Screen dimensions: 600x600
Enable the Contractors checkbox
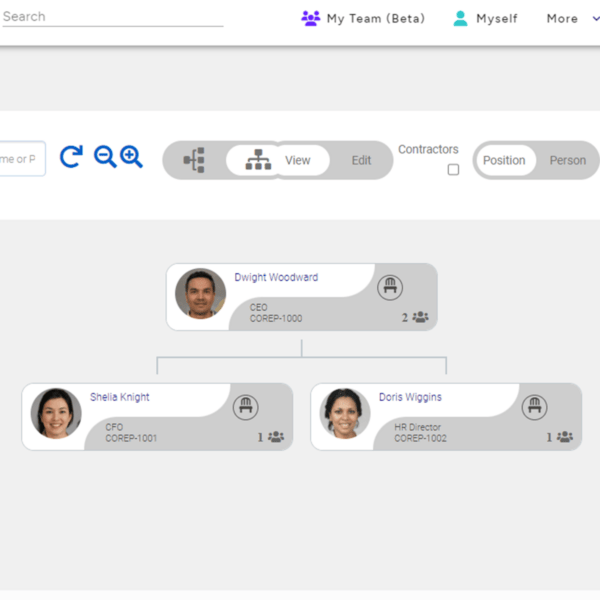453,170
